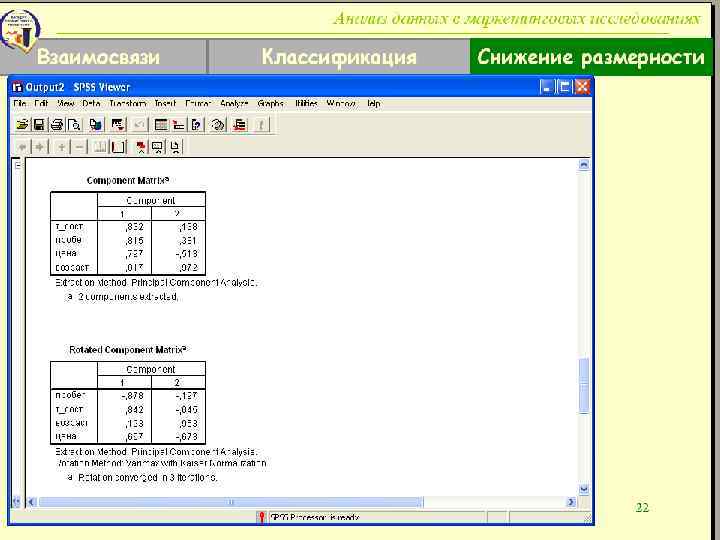Screen dimensions: 720x540
Task: Open the Help menu
Action: pos(373,104)
